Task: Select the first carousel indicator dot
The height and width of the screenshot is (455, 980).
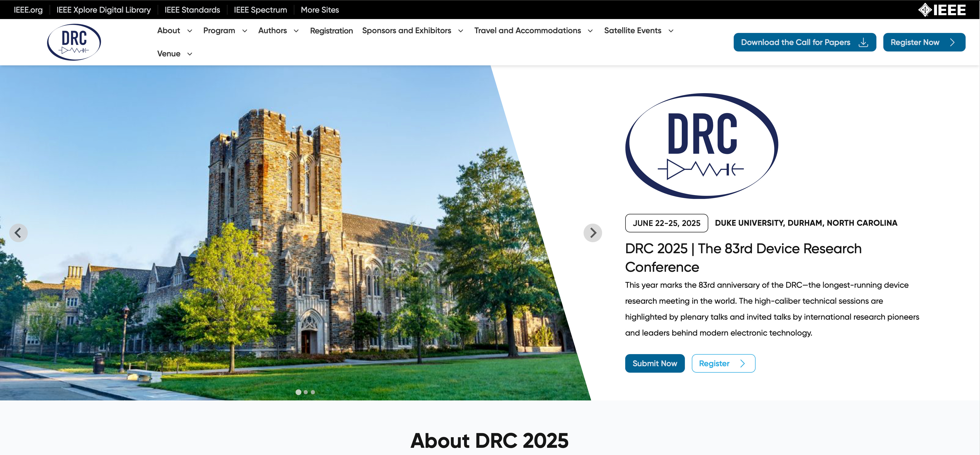Action: 298,392
